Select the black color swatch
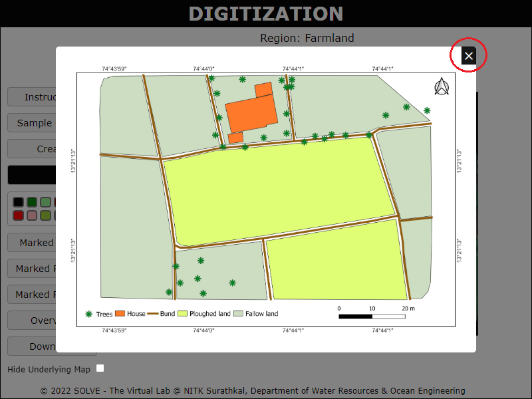This screenshot has height=399, width=532. [x=19, y=202]
